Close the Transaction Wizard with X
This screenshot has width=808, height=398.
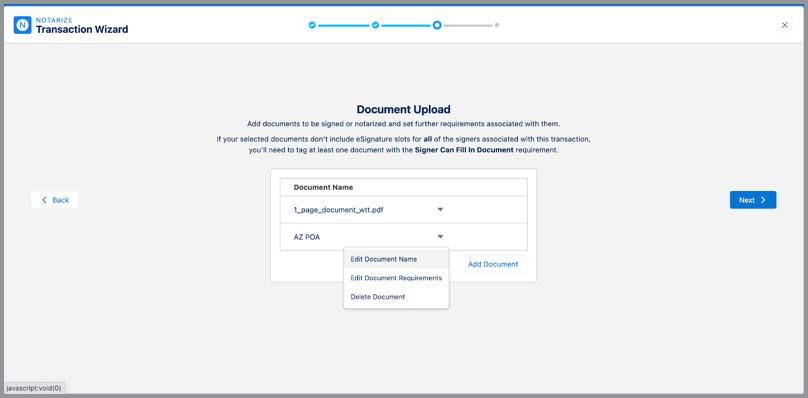[x=785, y=25]
